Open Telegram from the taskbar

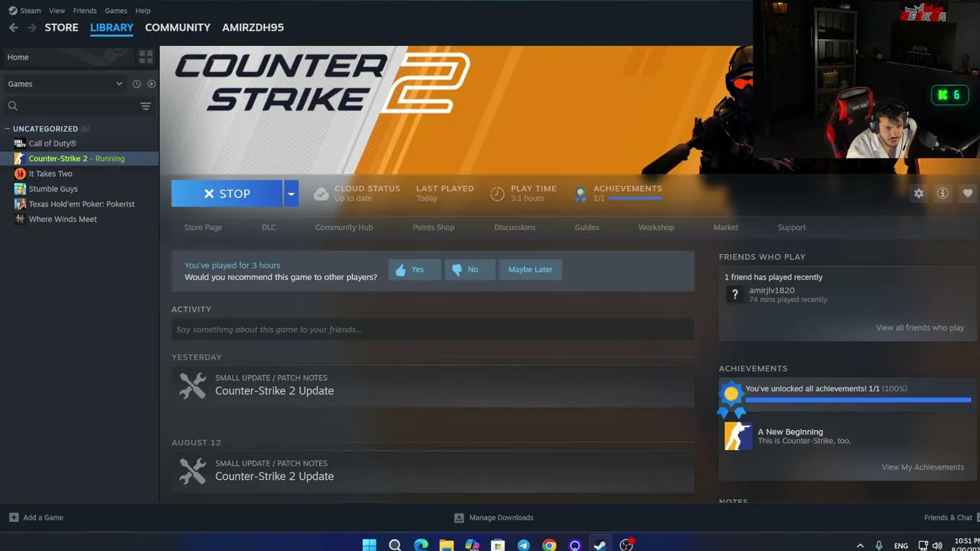coord(524,545)
